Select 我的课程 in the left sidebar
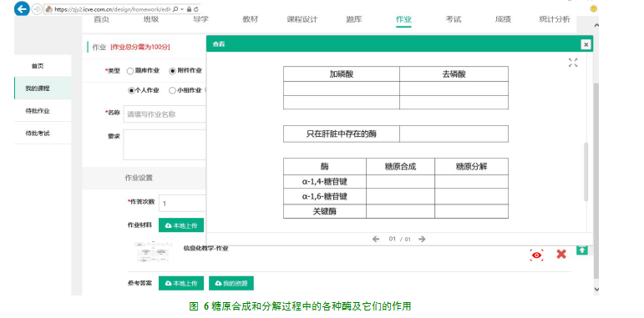The image size is (644, 318). [x=43, y=88]
